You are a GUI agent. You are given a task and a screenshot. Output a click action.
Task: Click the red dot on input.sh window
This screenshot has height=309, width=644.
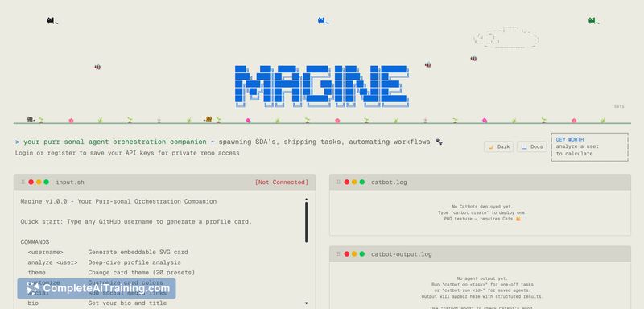click(31, 182)
